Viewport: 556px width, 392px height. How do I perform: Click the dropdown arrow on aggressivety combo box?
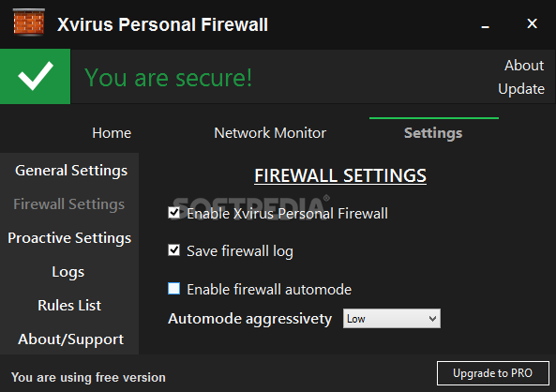[x=432, y=319]
